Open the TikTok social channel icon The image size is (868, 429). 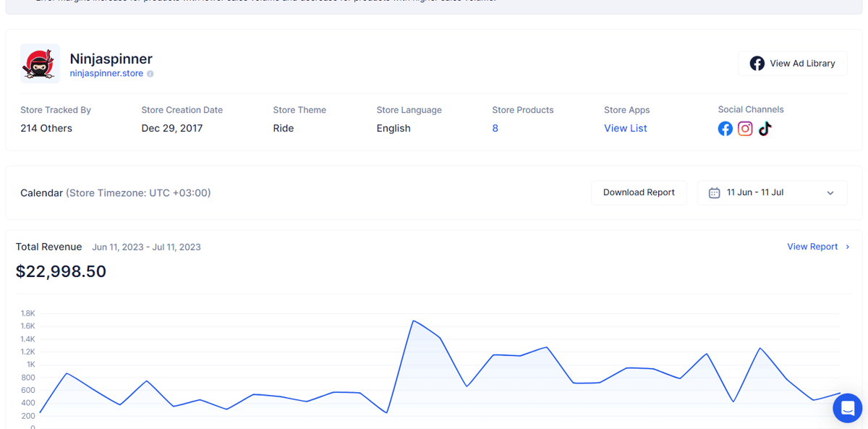tap(765, 129)
